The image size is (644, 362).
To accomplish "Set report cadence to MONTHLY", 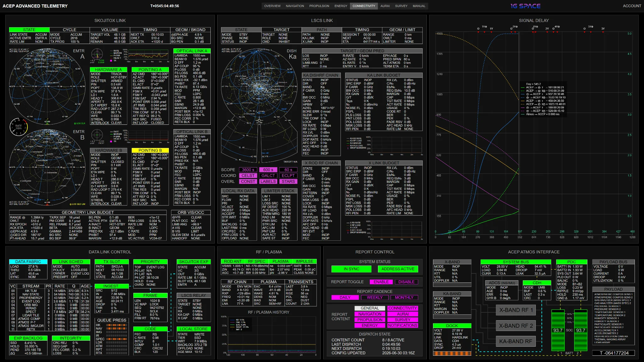I will [404, 298].
